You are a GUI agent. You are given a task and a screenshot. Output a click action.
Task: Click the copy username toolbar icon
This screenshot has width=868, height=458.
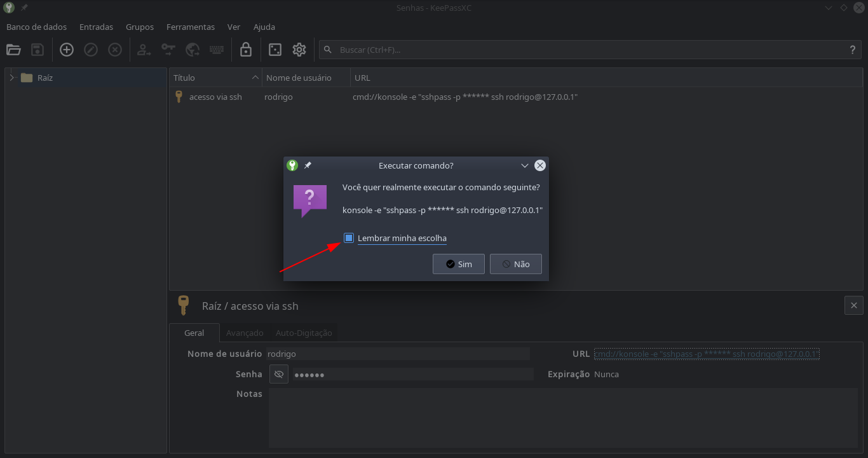[144, 50]
